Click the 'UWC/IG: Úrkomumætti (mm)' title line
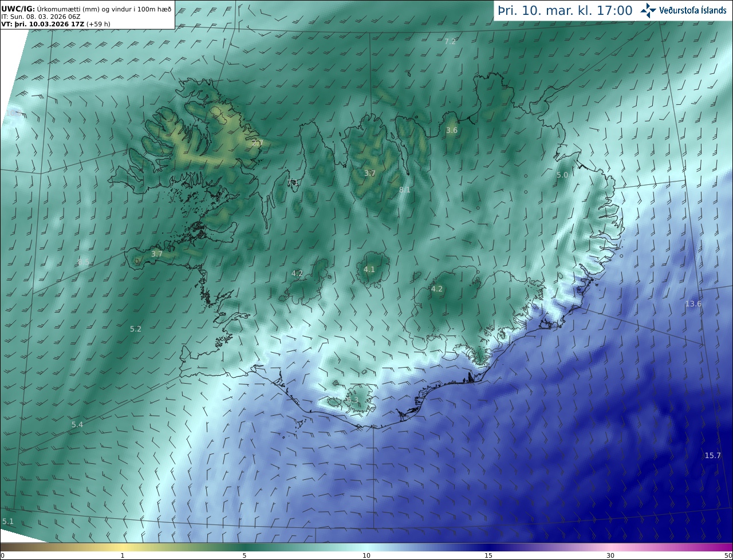The height and width of the screenshot is (560, 733). coord(86,9)
